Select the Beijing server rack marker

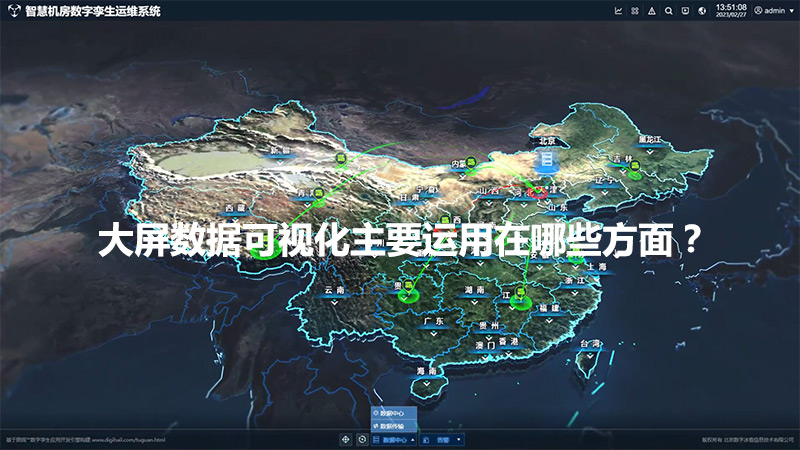click(x=546, y=160)
